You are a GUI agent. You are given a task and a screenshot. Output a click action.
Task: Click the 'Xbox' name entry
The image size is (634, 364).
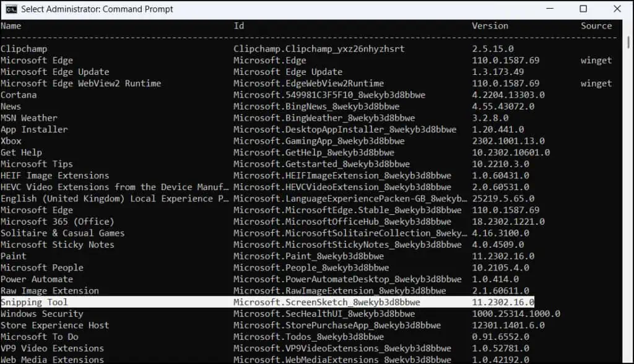click(11, 141)
